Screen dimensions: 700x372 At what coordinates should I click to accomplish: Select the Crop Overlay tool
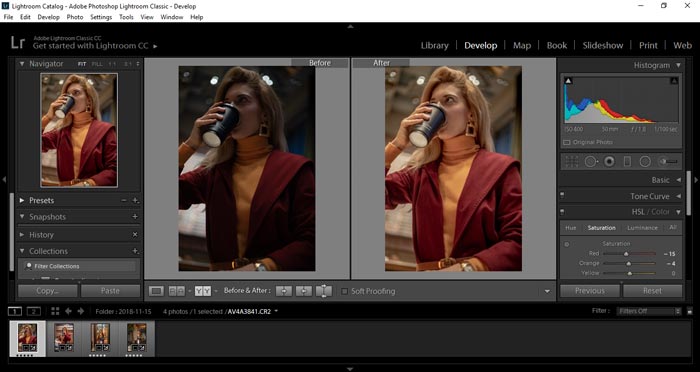[571, 162]
